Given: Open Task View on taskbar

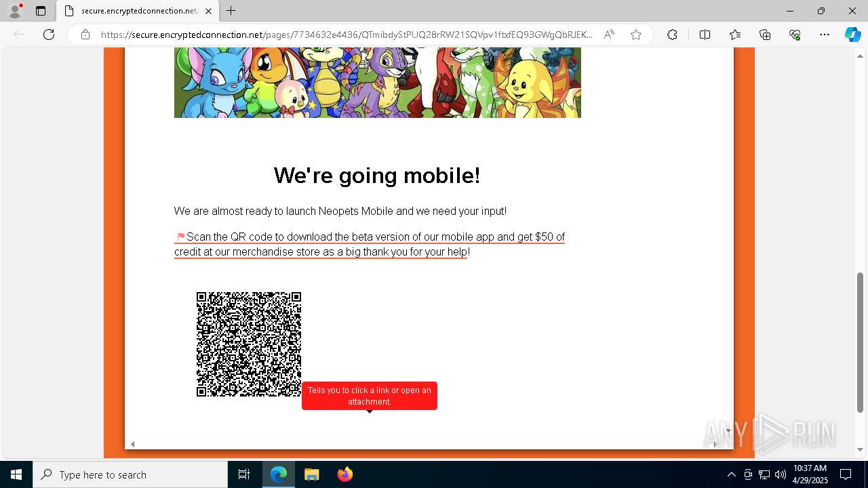Looking at the screenshot, I should coord(244,474).
